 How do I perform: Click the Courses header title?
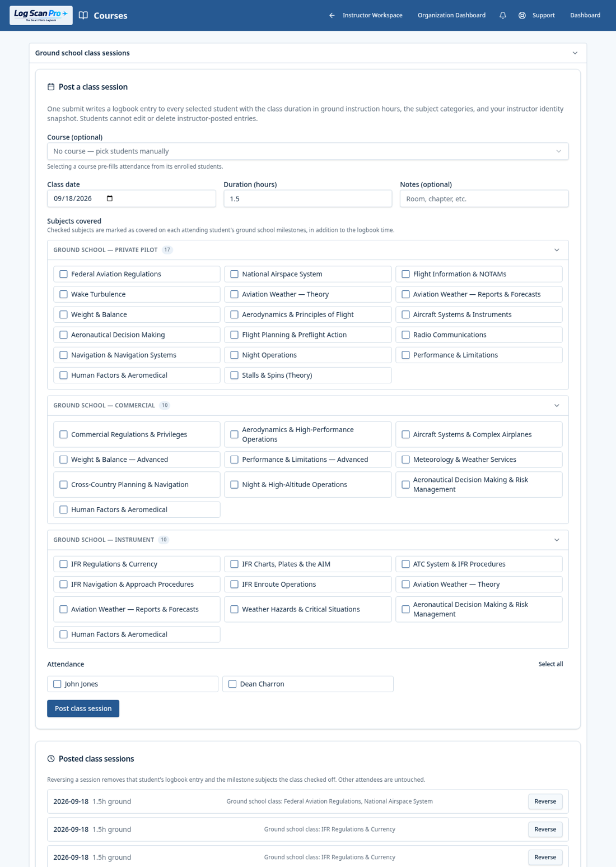click(x=110, y=16)
